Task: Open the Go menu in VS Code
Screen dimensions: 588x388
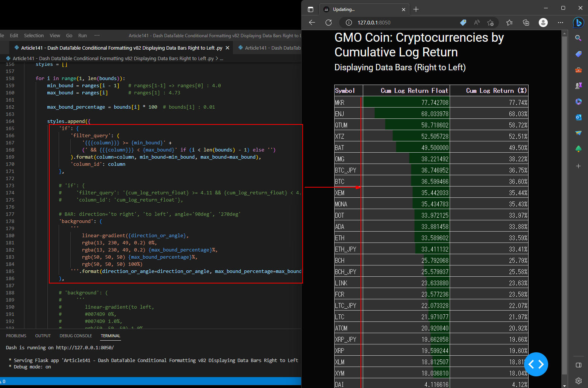Action: [x=69, y=35]
